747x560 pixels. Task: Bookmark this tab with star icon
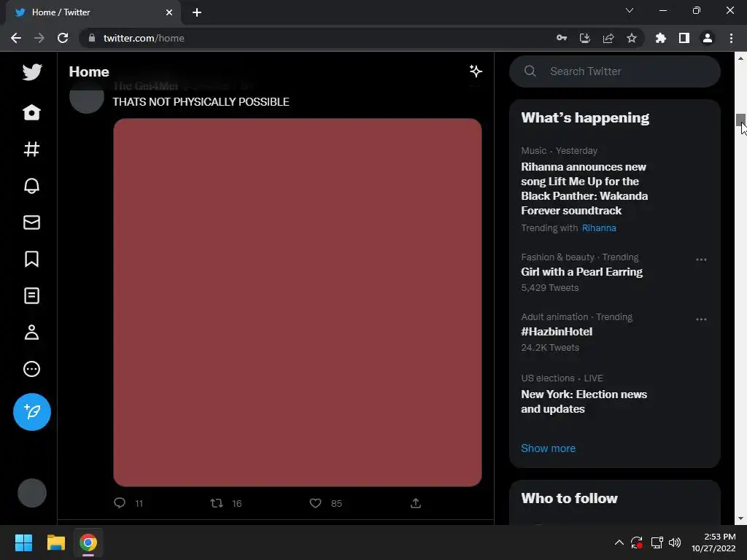(632, 38)
